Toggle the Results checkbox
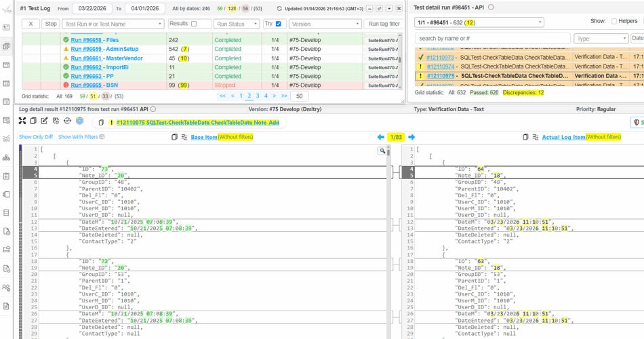The width and height of the screenshot is (644, 339). 194,24
